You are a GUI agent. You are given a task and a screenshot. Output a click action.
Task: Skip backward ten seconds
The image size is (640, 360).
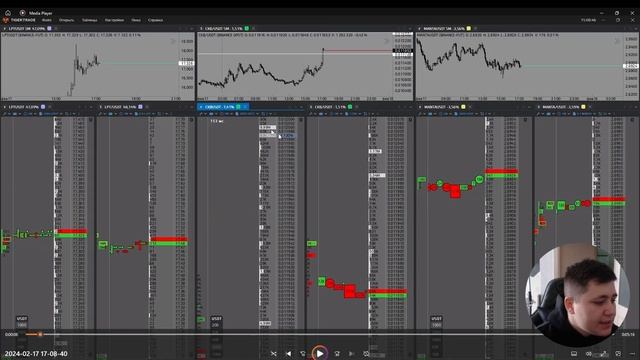[303, 353]
